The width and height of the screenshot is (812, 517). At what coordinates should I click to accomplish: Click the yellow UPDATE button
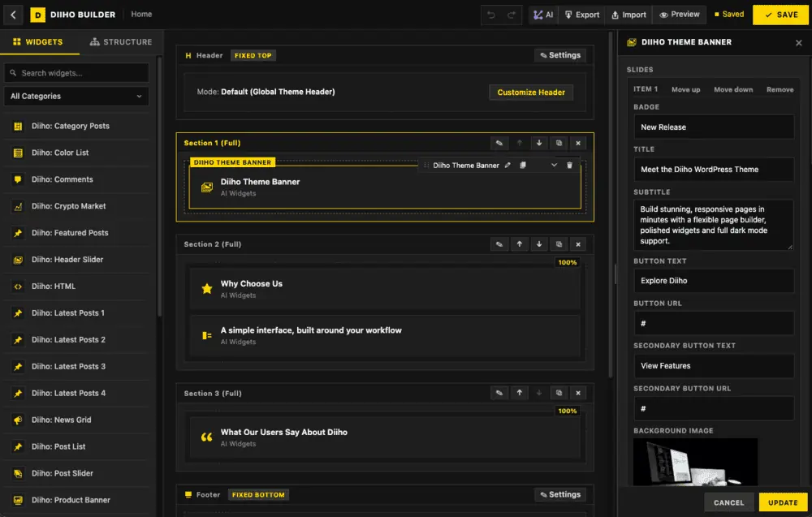tap(783, 502)
